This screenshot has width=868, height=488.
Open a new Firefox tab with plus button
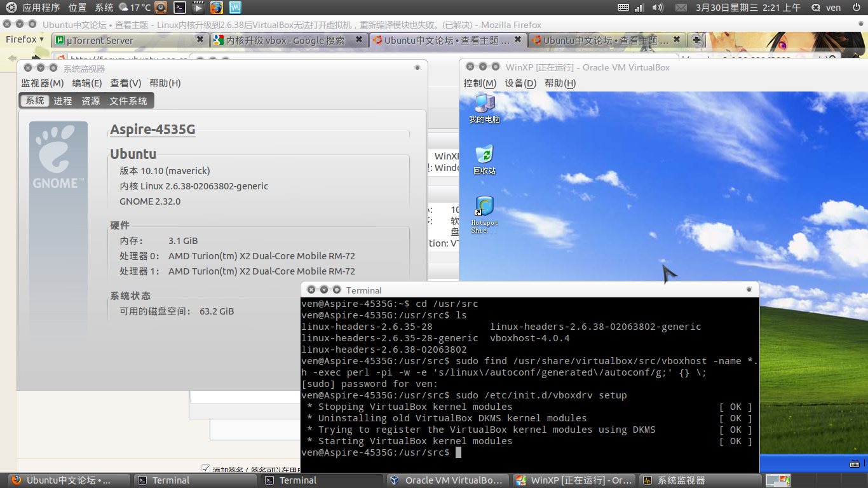click(x=697, y=40)
